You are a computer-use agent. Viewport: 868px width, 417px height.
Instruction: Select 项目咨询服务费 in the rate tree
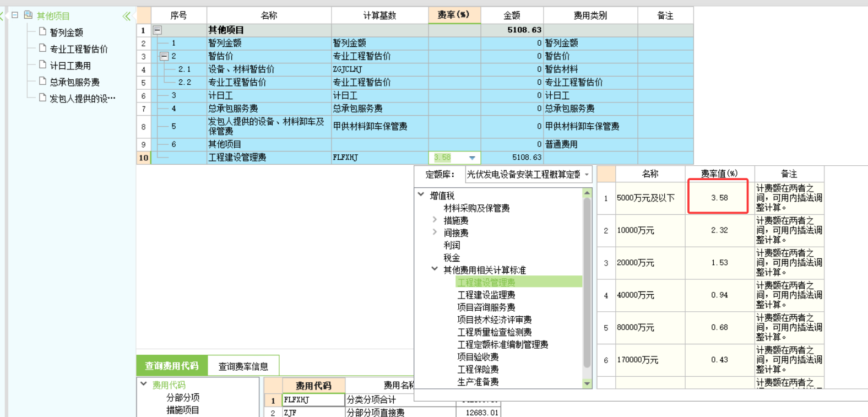click(486, 307)
